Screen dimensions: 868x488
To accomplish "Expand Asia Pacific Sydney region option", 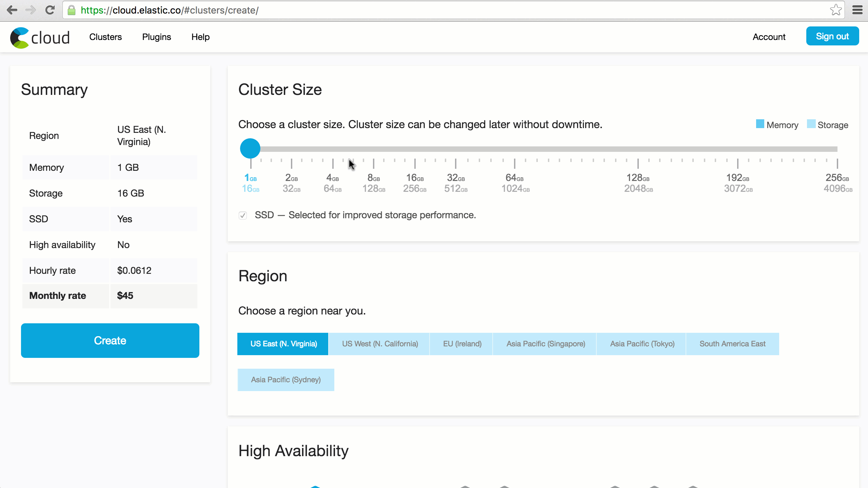I will [286, 380].
